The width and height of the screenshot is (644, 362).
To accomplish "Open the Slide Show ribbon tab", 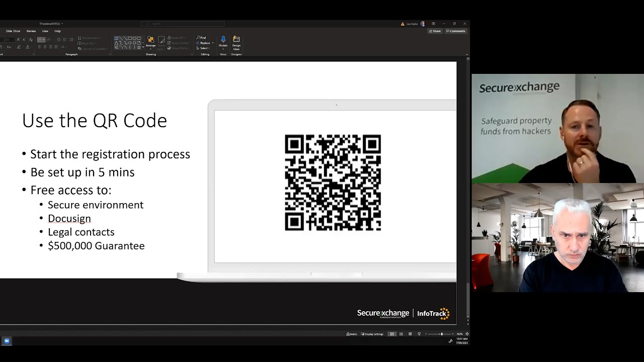I will click(x=13, y=31).
